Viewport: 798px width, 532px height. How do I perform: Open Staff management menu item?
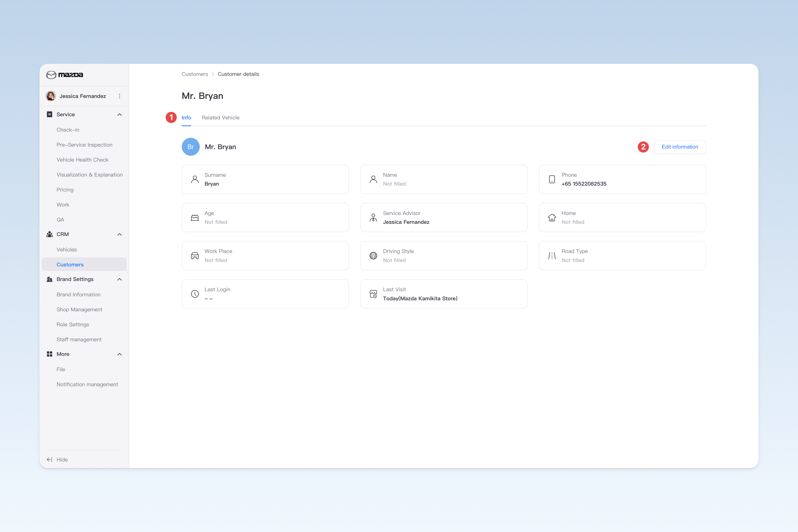tap(79, 339)
